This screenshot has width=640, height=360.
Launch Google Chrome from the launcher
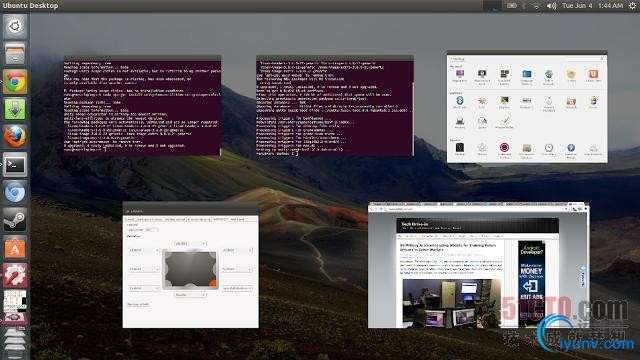tap(15, 82)
